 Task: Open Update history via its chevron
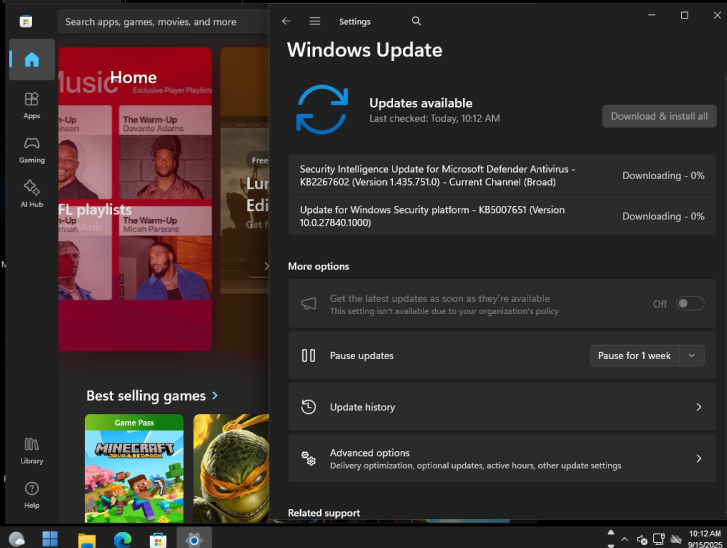[699, 407]
